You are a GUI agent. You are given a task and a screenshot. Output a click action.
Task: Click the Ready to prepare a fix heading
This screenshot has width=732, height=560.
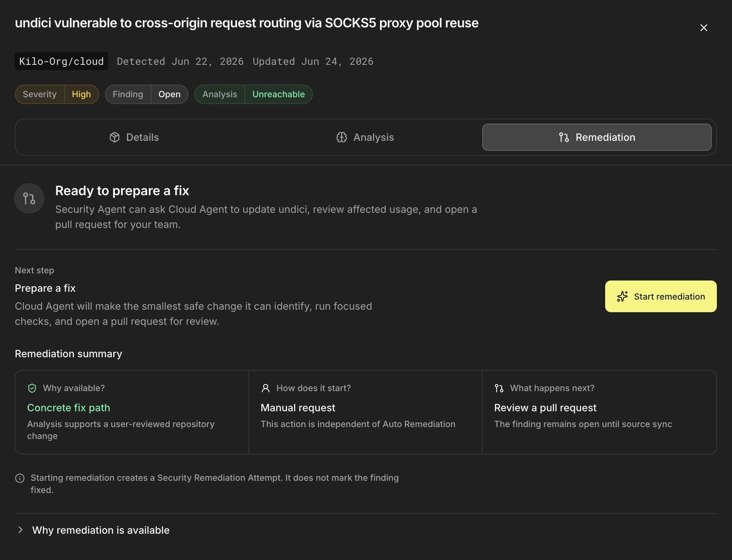coord(122,191)
